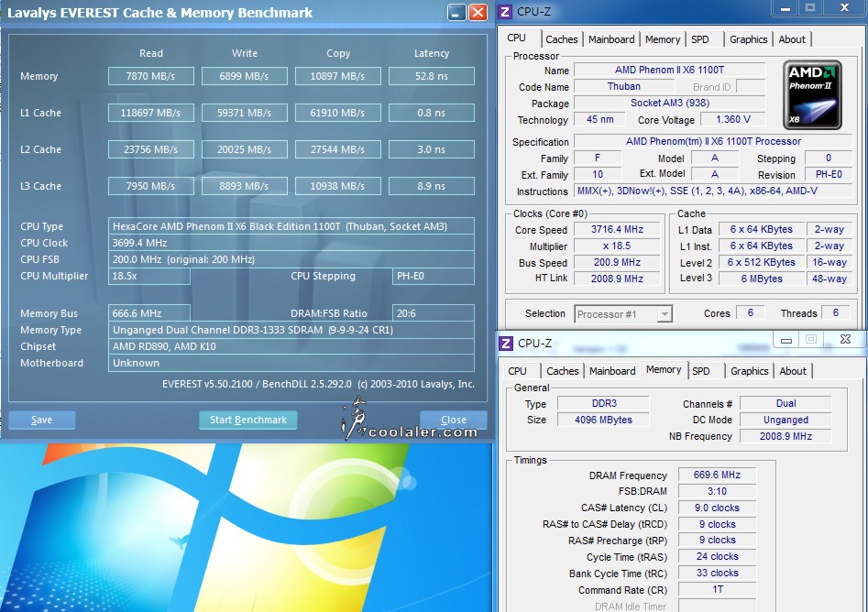
Task: Select CPU tab in top CPU-Z window
Action: [x=516, y=38]
